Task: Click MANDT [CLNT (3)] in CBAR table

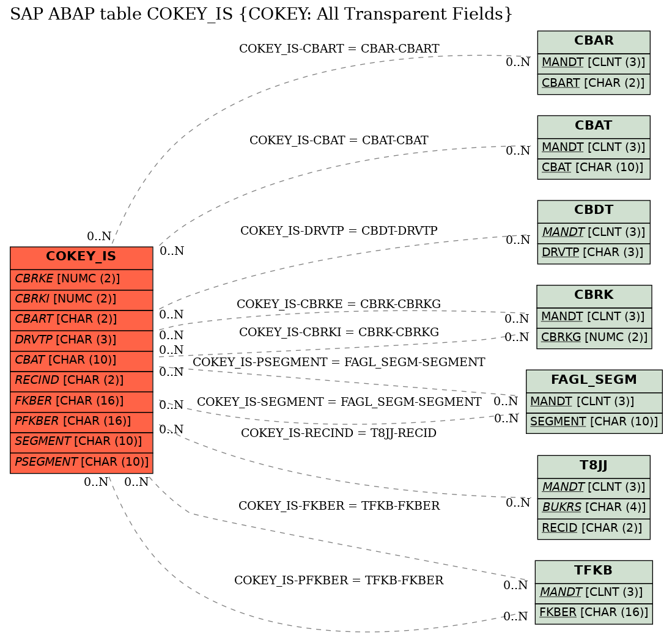Action: (594, 64)
